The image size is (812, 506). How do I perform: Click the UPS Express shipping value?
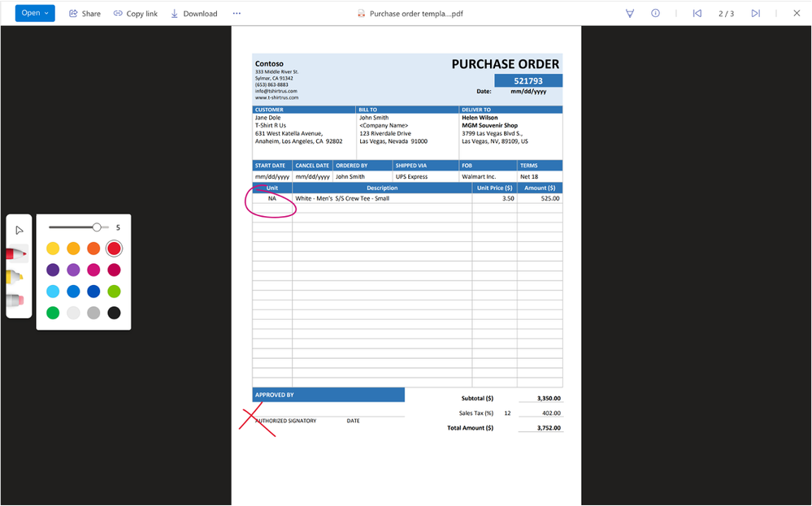point(412,176)
